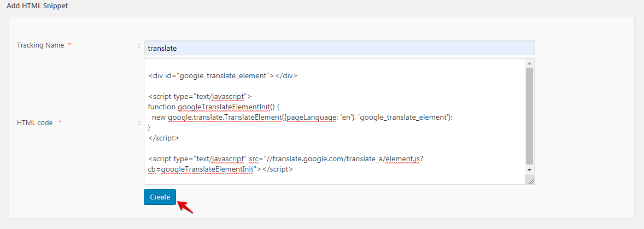
Task: Focus the Tracking Name input field
Action: click(339, 48)
